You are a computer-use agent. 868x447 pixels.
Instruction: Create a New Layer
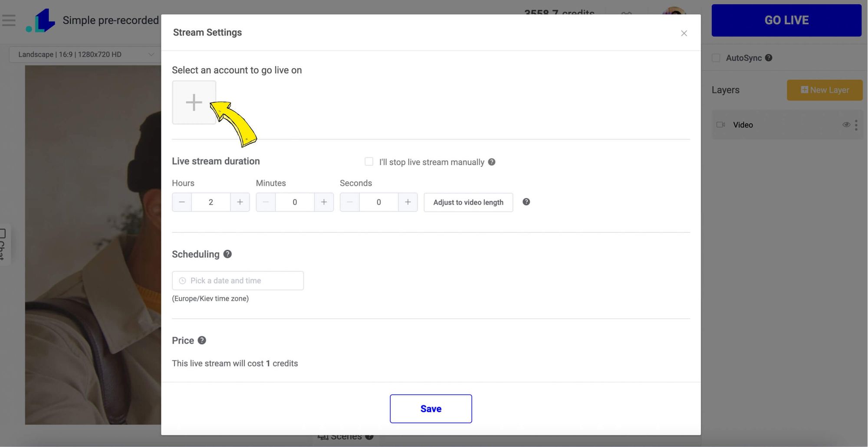click(x=824, y=90)
